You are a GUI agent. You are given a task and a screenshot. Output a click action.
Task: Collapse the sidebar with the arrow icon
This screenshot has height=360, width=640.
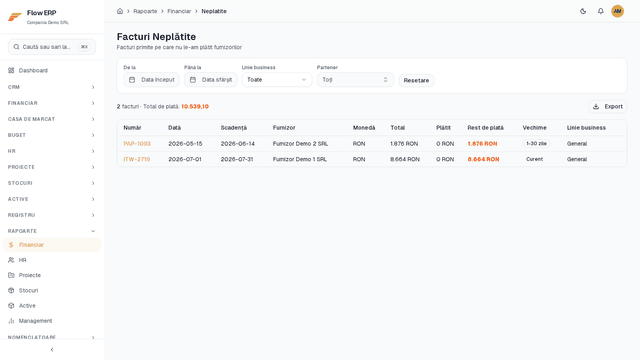tap(52, 349)
